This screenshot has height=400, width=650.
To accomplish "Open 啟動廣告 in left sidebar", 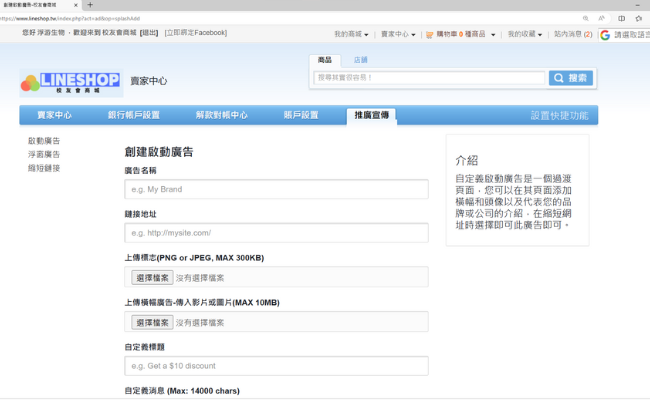I will click(x=44, y=141).
